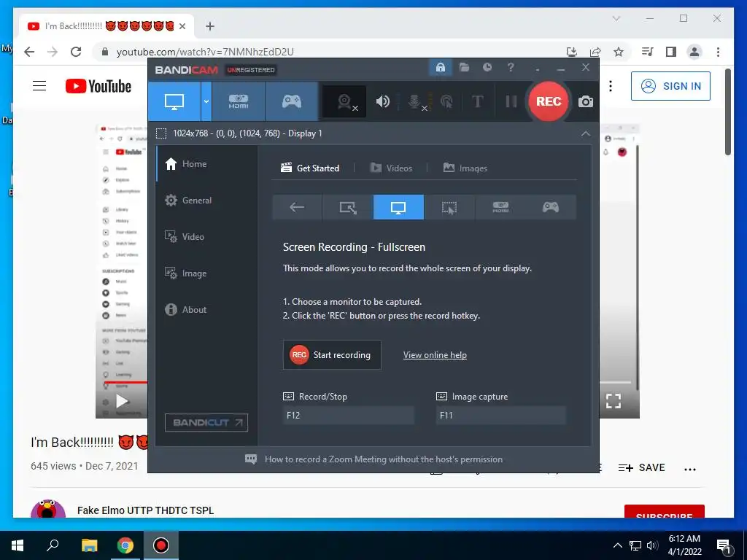Click the Bandicam lock icon
747x560 pixels.
click(x=440, y=67)
